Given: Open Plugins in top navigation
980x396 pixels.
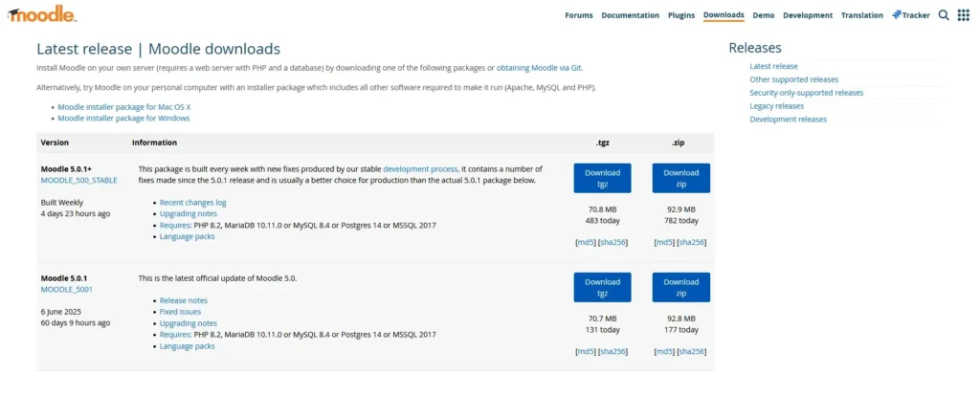Looking at the screenshot, I should tap(681, 15).
